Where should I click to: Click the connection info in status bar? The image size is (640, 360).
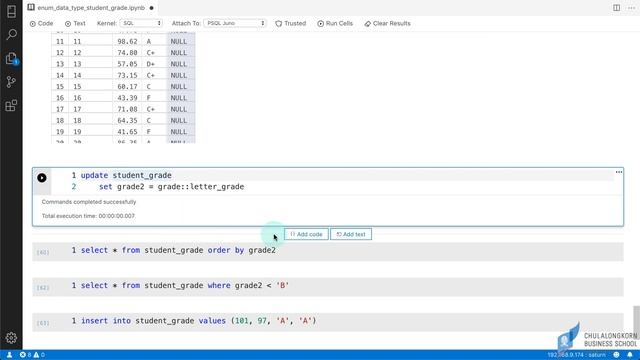click(576, 355)
